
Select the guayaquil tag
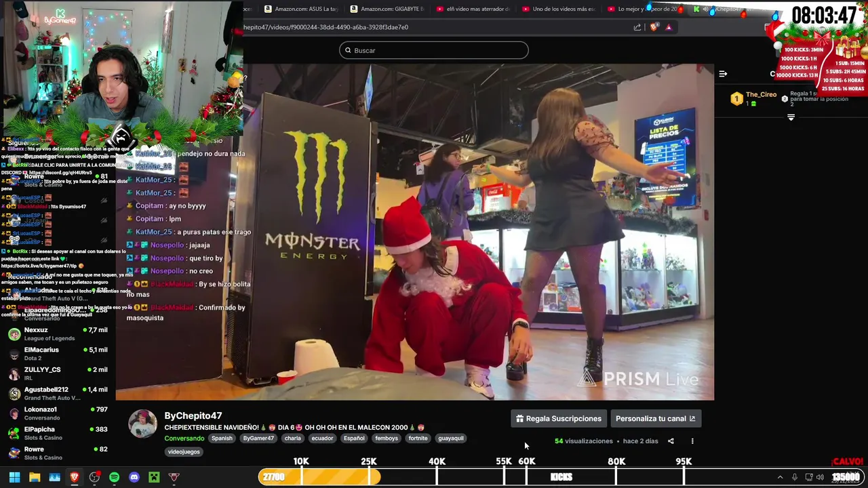451,439
